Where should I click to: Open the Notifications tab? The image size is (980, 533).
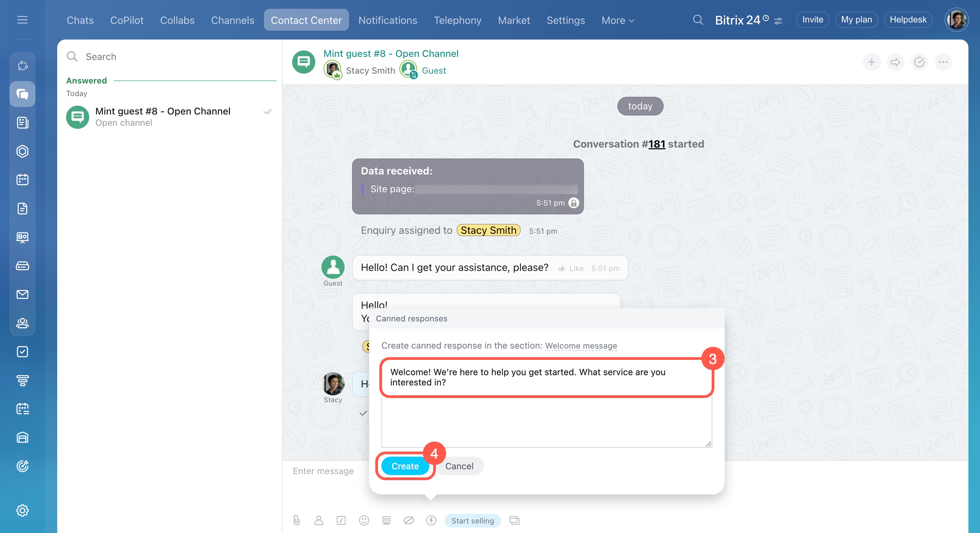click(387, 20)
